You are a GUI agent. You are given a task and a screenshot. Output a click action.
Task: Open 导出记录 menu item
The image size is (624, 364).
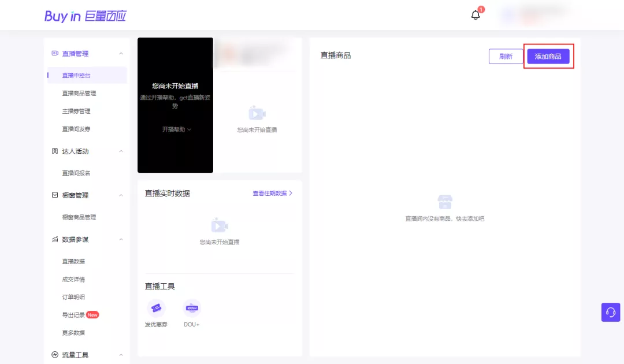pos(73,315)
